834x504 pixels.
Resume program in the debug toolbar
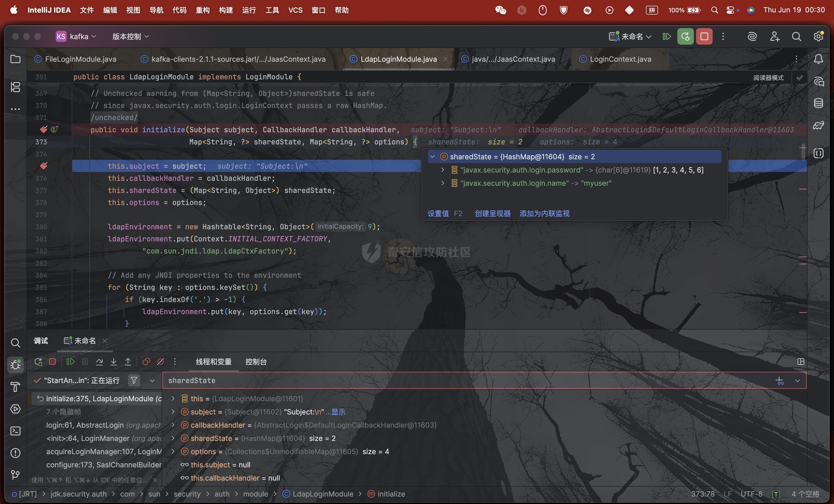click(x=70, y=362)
